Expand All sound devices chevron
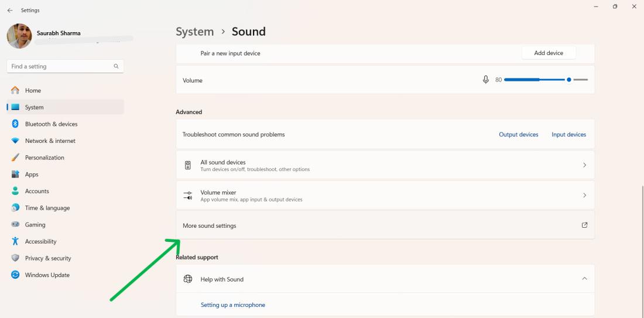 click(584, 165)
